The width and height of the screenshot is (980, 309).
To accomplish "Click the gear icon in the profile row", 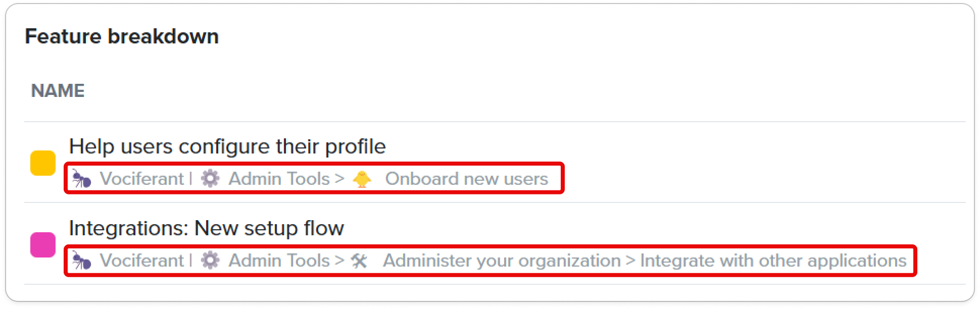I will pyautogui.click(x=210, y=178).
